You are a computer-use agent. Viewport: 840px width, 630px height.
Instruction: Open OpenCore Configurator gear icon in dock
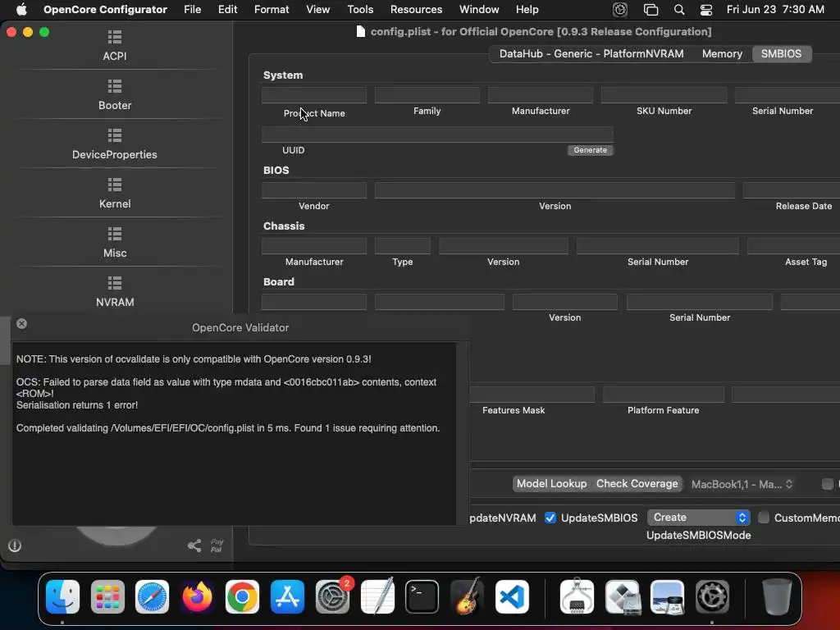[x=712, y=596]
